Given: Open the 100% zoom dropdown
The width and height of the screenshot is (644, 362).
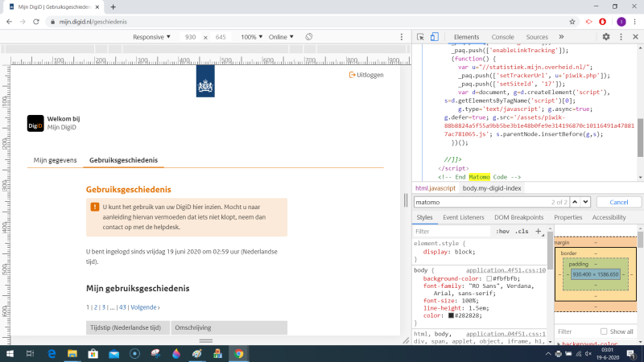Looking at the screenshot, I should pyautogui.click(x=251, y=37).
